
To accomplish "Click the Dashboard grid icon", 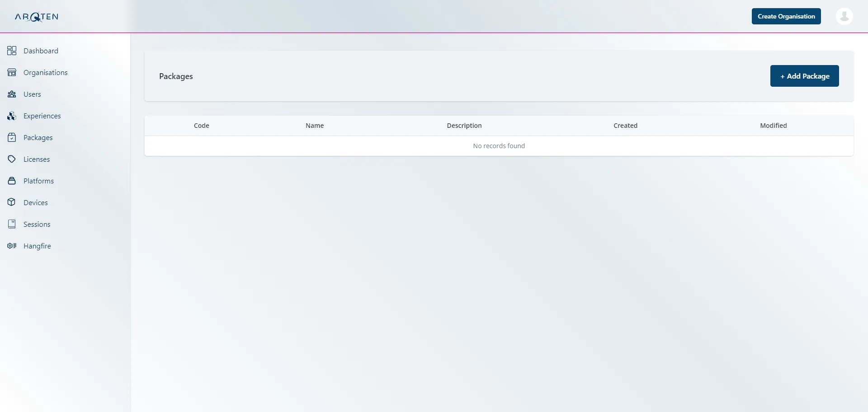I will 12,51.
